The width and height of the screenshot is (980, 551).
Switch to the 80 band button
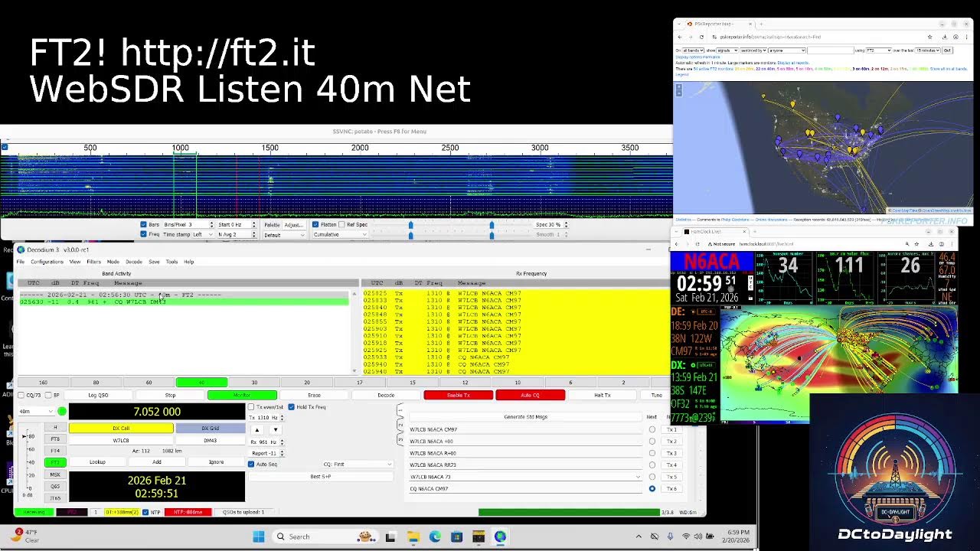tap(96, 383)
